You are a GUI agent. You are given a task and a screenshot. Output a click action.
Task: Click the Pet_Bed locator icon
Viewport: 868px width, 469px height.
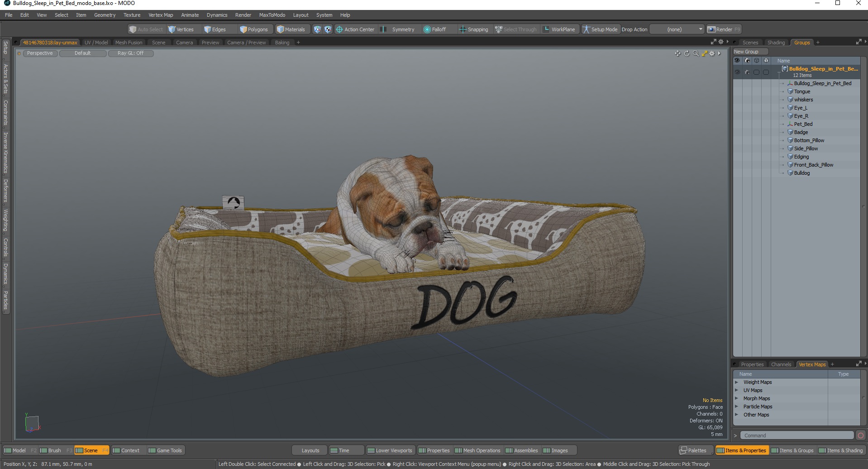coord(790,124)
